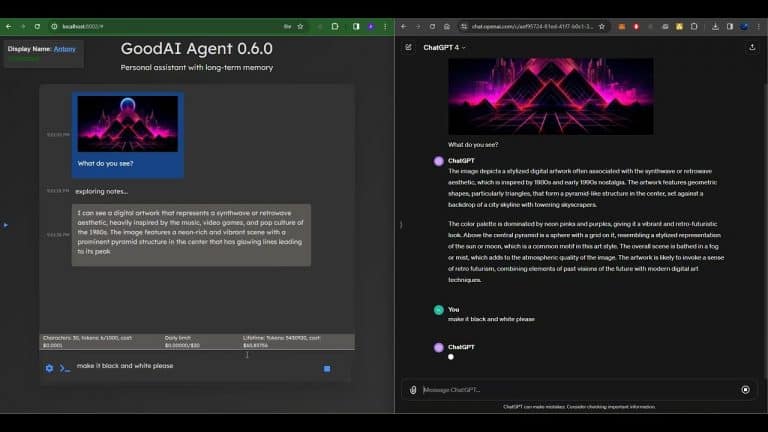Viewport: 768px width, 432px height.
Task: Expand ChatGPT sidebar handle on left edge
Action: pos(401,225)
